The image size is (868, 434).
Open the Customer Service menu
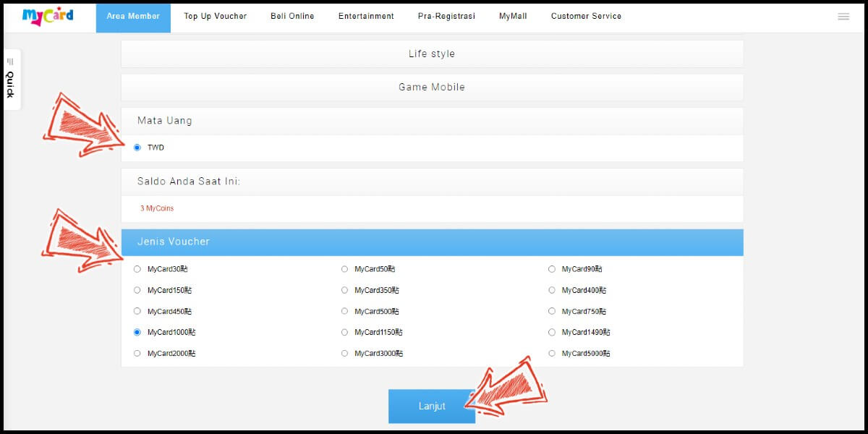(586, 17)
